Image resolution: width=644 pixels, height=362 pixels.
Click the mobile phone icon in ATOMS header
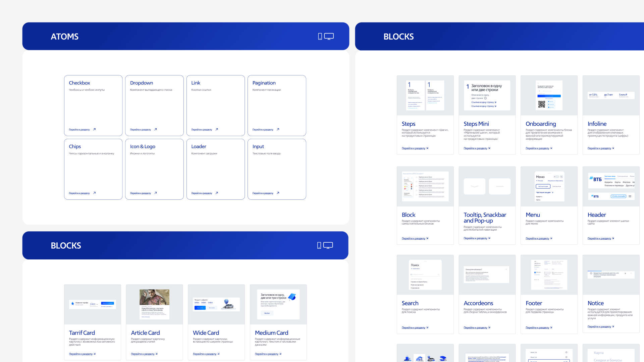[320, 36]
